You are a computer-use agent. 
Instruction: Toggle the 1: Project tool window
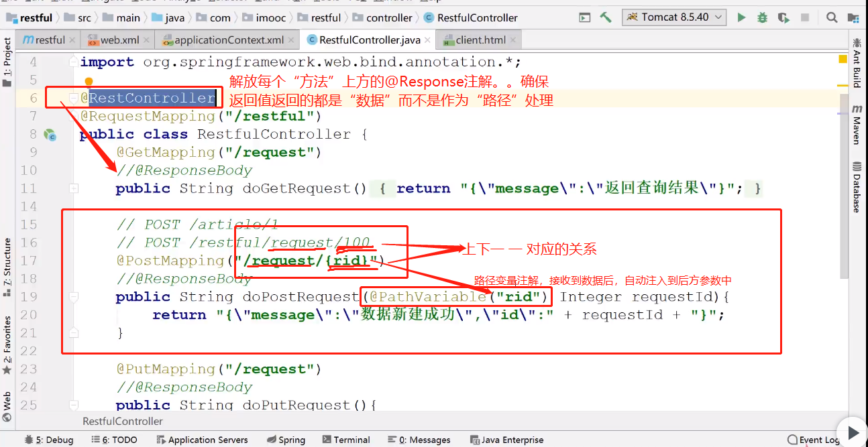point(7,62)
